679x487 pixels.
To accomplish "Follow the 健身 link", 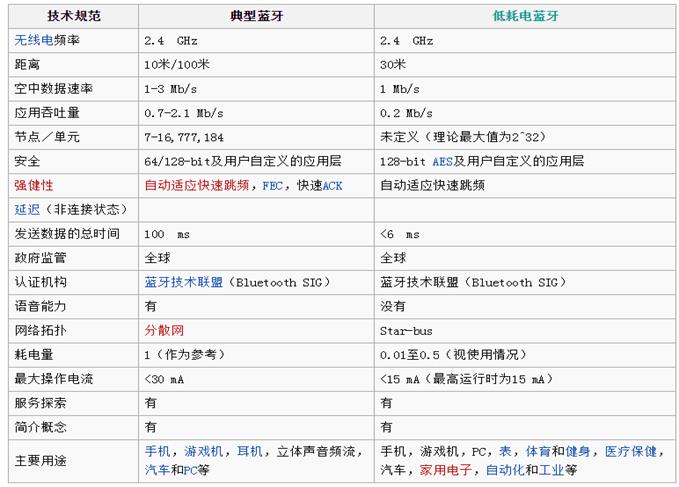I will tap(578, 452).
